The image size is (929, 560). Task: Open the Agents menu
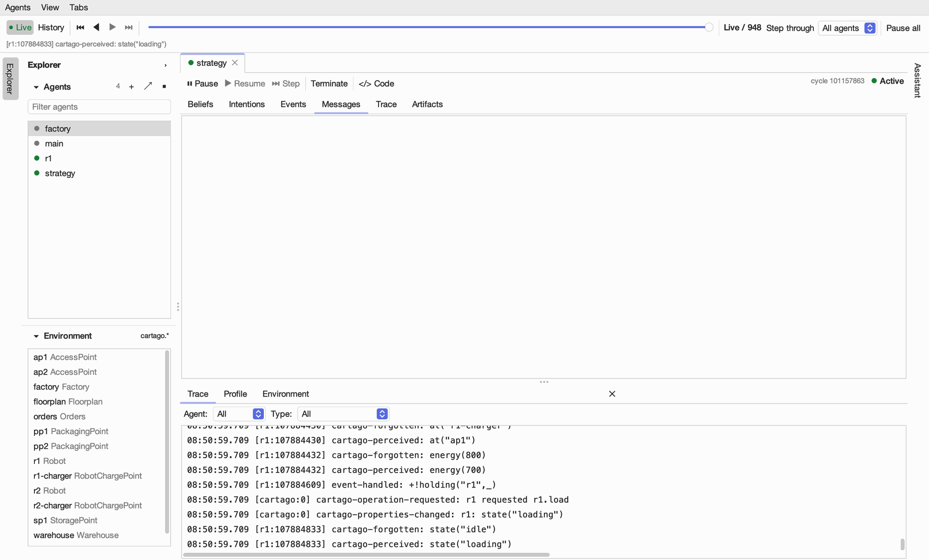click(18, 7)
